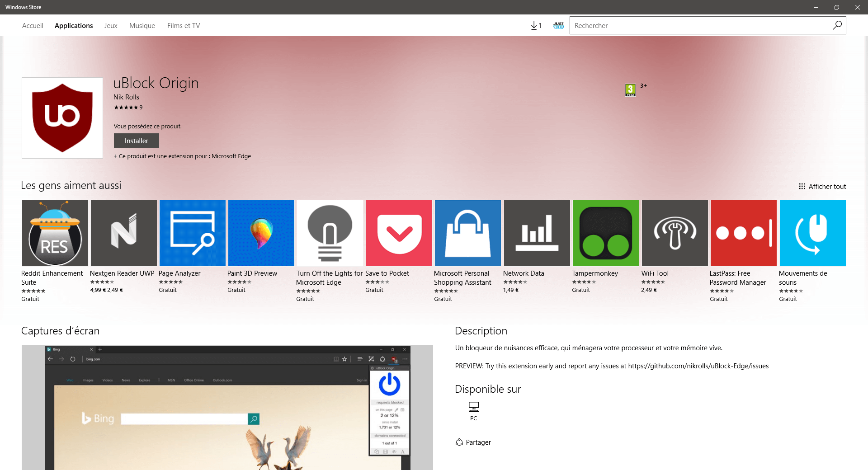Open the Paint 3D Preview app icon
Screen dimensions: 868x470
(261, 233)
